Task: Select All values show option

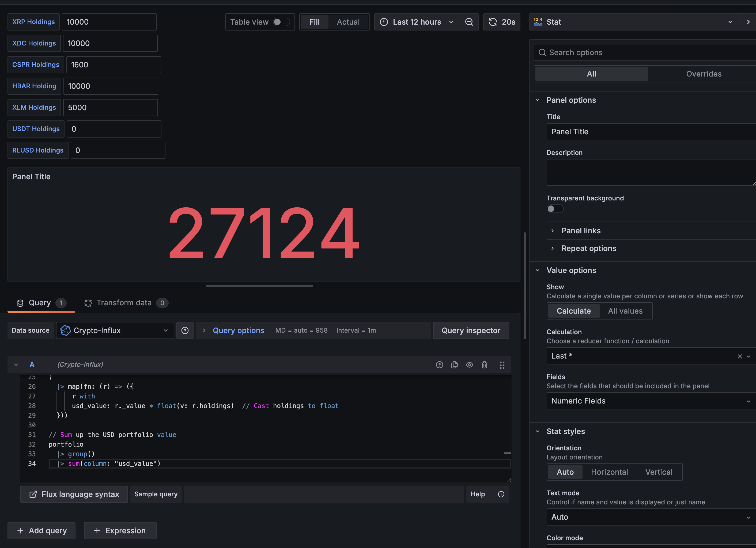Action: click(625, 311)
